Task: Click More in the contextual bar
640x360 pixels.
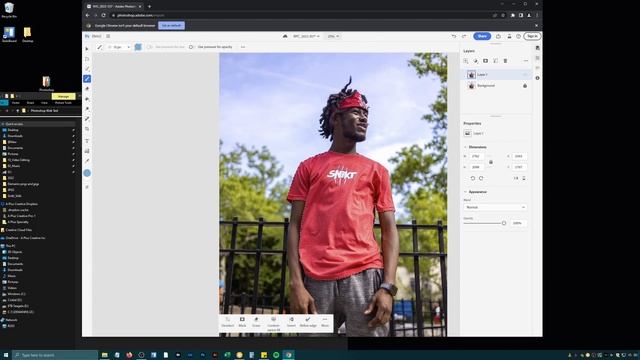Action: 325,322
